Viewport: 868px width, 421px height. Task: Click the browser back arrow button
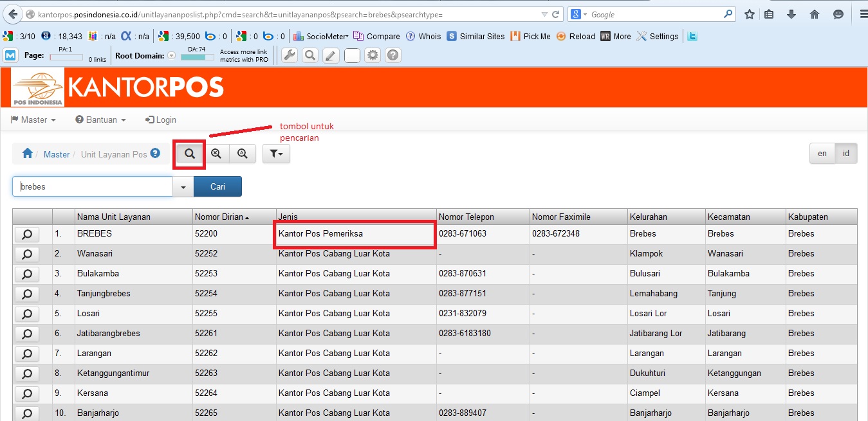pyautogui.click(x=12, y=14)
